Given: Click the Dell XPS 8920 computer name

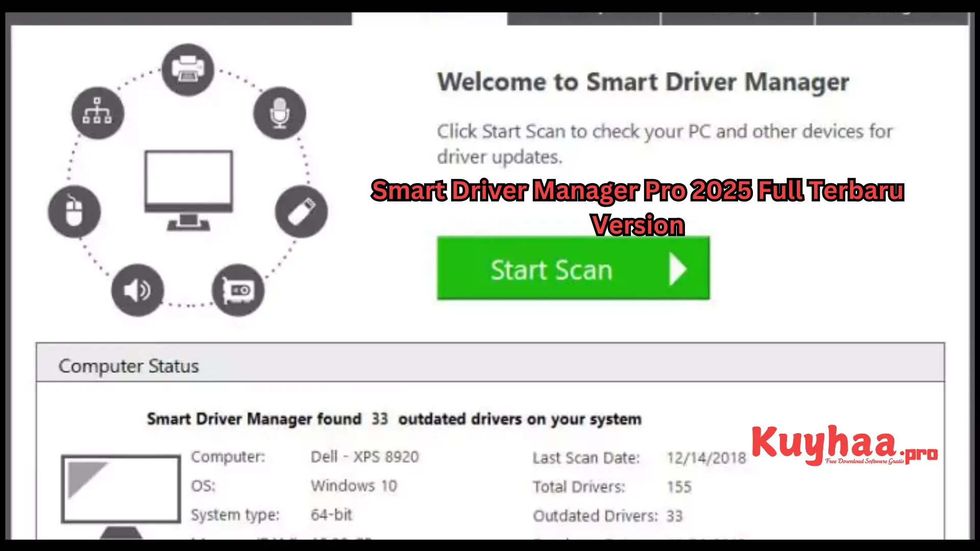Looking at the screenshot, I should pos(364,457).
